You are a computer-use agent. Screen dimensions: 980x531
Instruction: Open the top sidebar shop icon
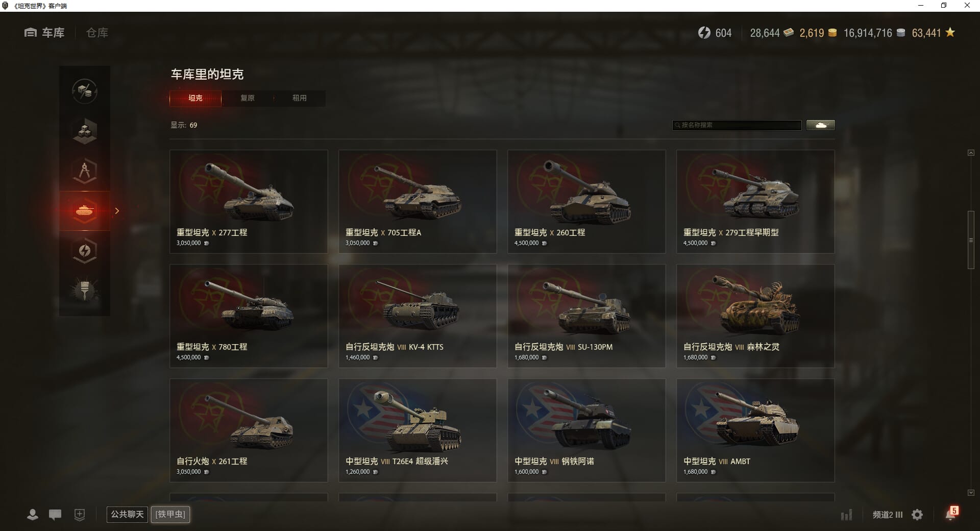pos(85,91)
